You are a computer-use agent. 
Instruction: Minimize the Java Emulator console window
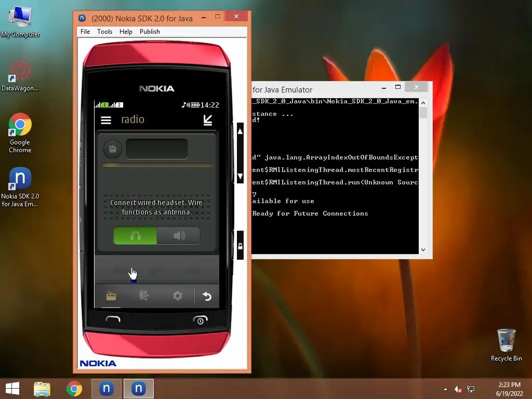coord(384,87)
